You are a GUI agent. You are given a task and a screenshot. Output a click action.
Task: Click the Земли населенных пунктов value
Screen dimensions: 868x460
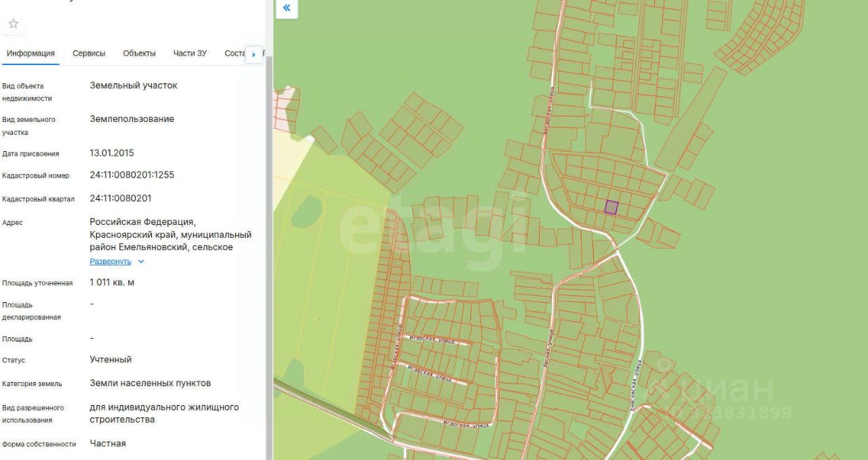[x=150, y=383]
